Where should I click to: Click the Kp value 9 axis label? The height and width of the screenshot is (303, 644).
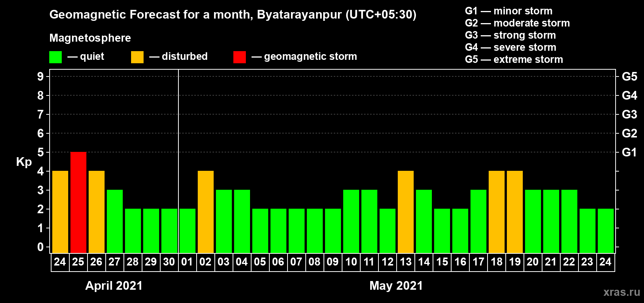[41, 77]
